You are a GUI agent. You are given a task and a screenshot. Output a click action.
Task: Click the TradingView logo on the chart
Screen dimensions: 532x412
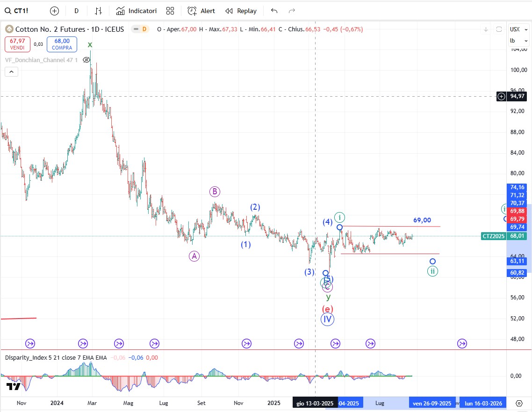pos(13,386)
